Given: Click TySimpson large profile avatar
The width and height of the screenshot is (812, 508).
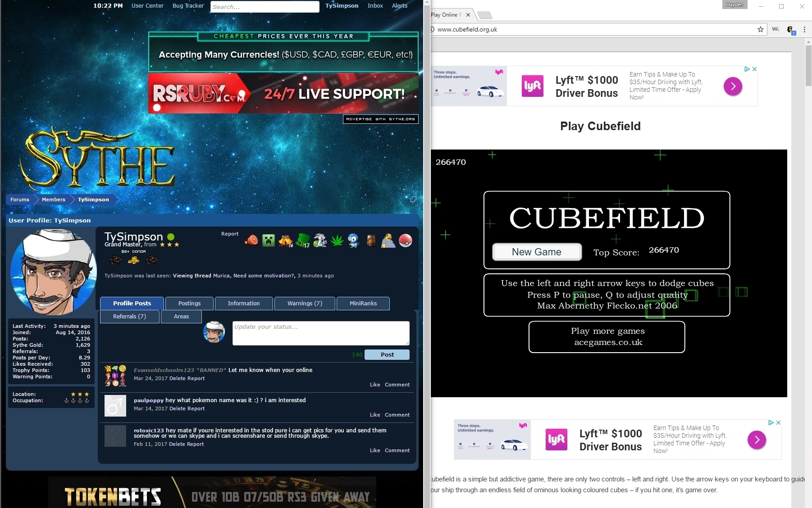Looking at the screenshot, I should (53, 272).
